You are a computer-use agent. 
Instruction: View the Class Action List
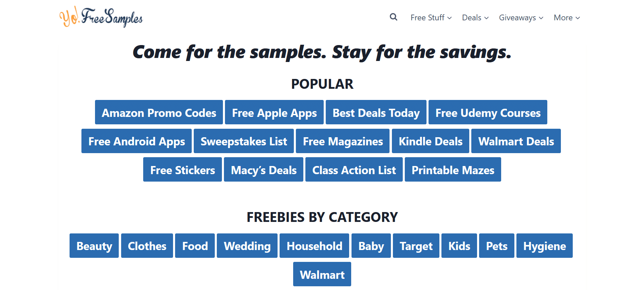354,169
